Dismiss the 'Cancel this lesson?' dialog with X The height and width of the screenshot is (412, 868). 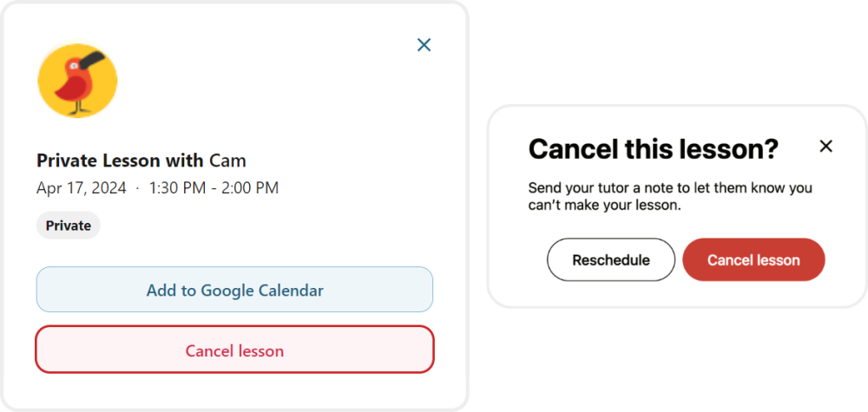coord(825,147)
